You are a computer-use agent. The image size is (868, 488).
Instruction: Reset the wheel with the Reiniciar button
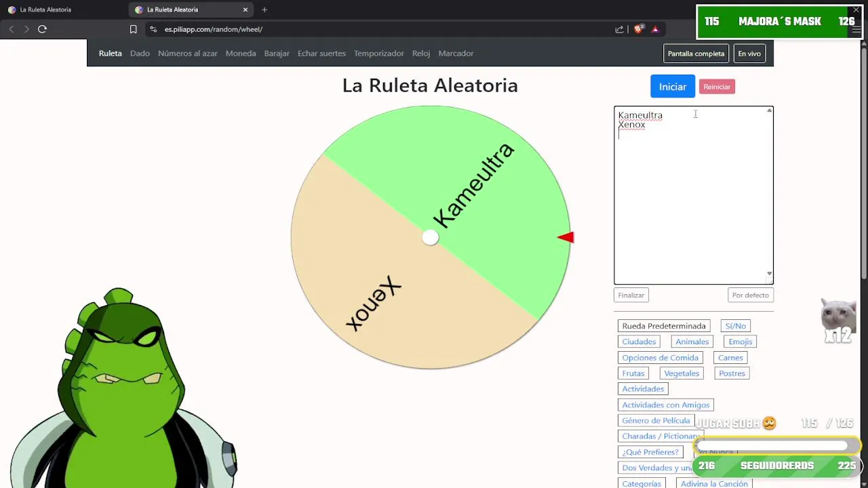tap(717, 87)
